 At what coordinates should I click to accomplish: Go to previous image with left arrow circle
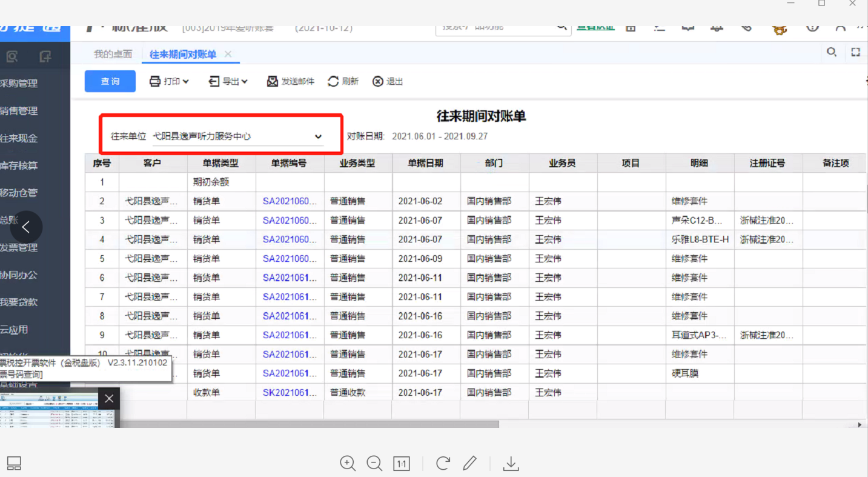click(x=26, y=227)
